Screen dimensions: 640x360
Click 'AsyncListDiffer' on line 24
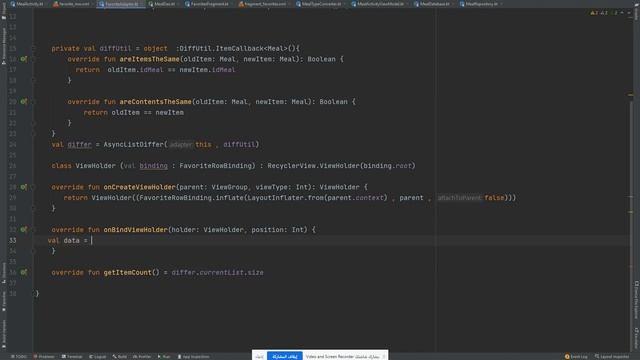point(133,144)
